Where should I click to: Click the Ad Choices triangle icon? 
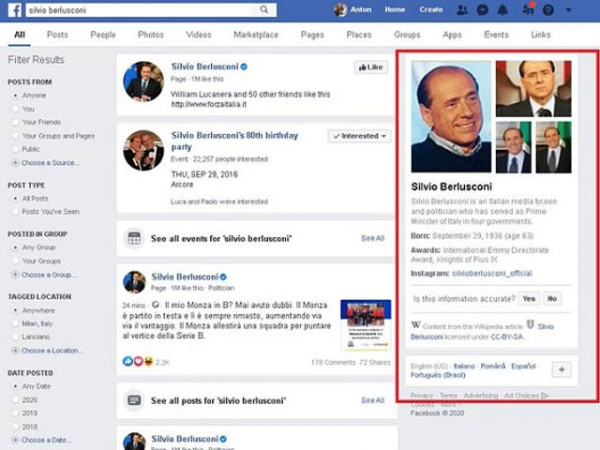545,396
